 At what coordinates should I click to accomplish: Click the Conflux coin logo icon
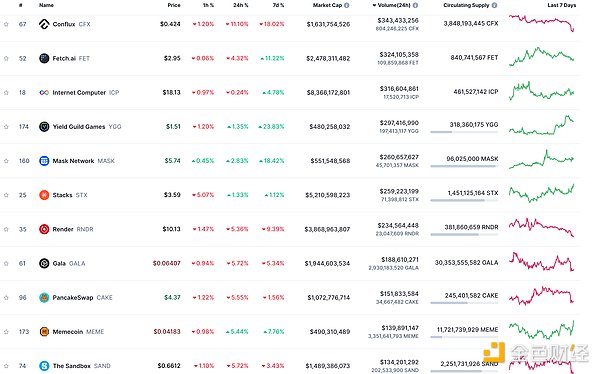[x=44, y=24]
